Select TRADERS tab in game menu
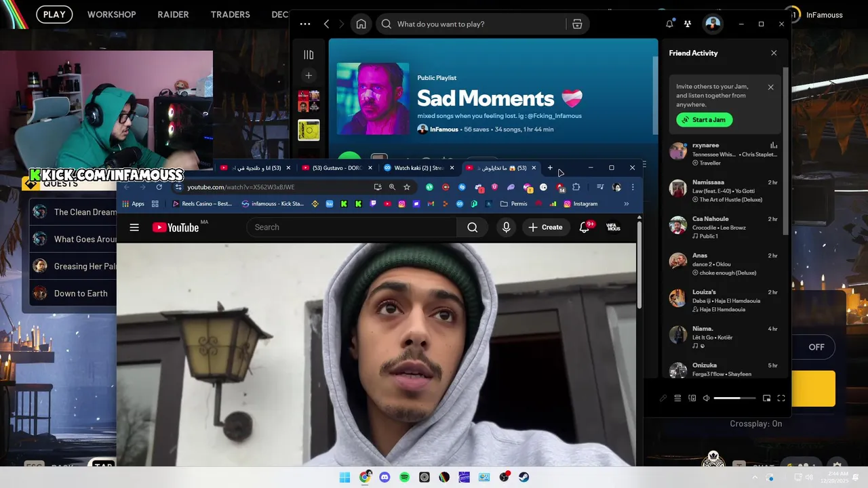 230,14
